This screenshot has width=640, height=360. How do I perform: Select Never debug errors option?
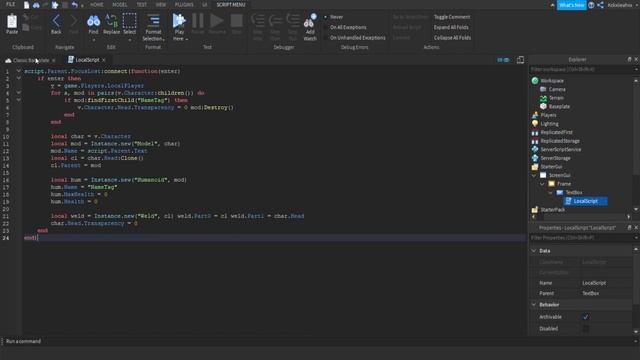coord(336,17)
